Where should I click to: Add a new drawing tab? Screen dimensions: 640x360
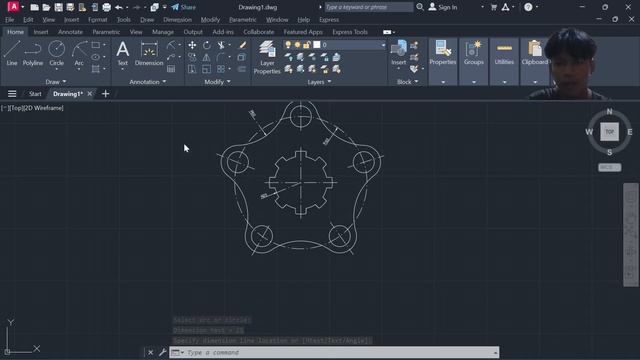point(105,94)
